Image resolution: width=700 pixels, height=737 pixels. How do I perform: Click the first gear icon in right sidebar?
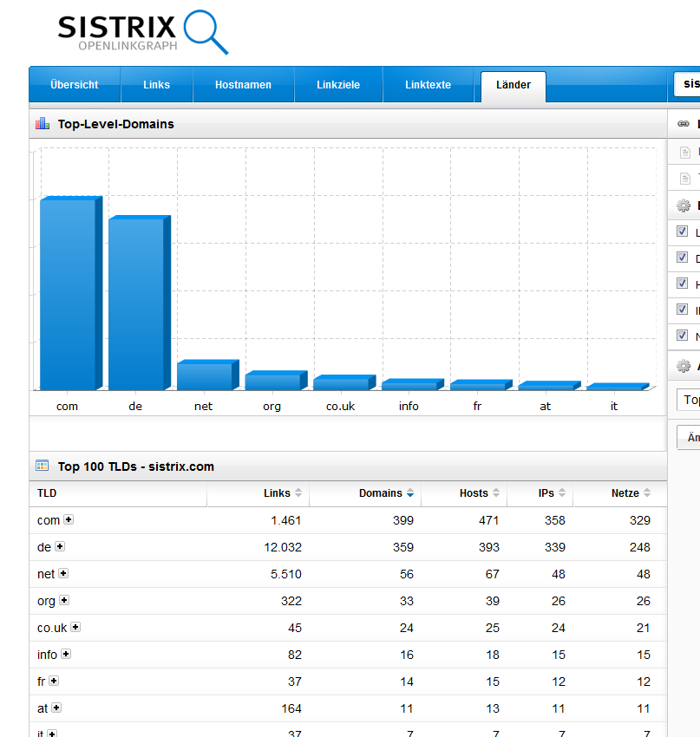[684, 205]
